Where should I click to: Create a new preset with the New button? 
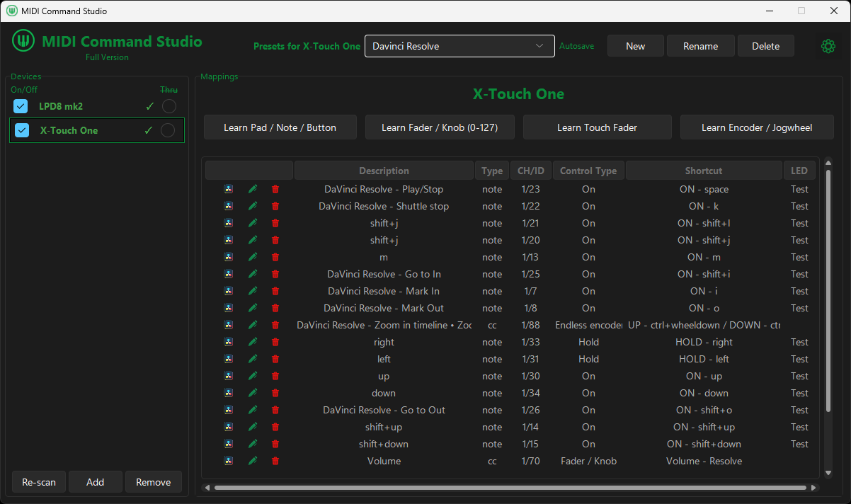635,45
